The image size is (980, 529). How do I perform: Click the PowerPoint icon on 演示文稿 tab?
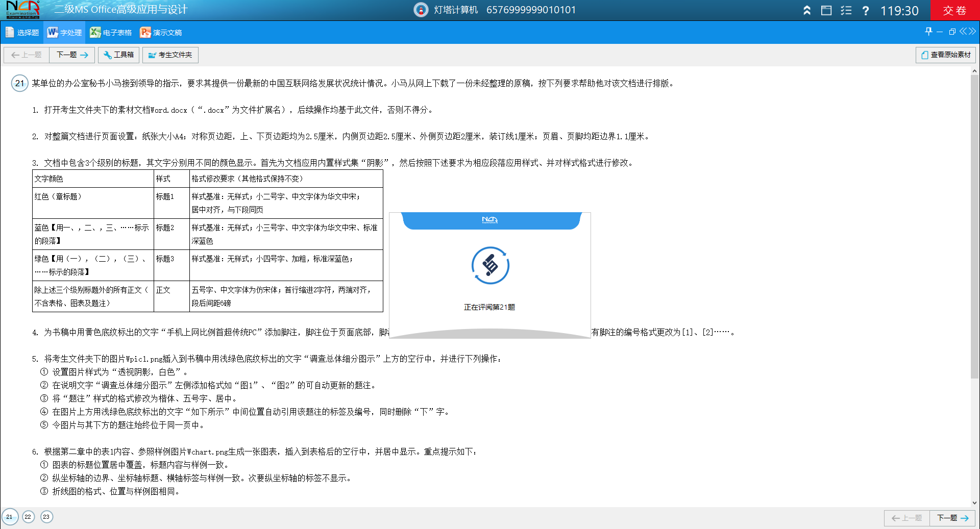coord(145,32)
